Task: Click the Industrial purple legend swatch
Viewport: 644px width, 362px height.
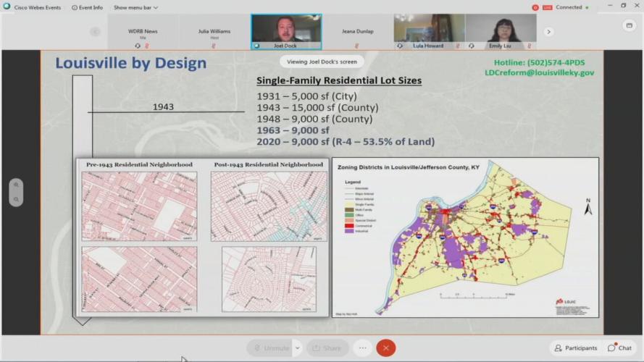Action: [349, 231]
